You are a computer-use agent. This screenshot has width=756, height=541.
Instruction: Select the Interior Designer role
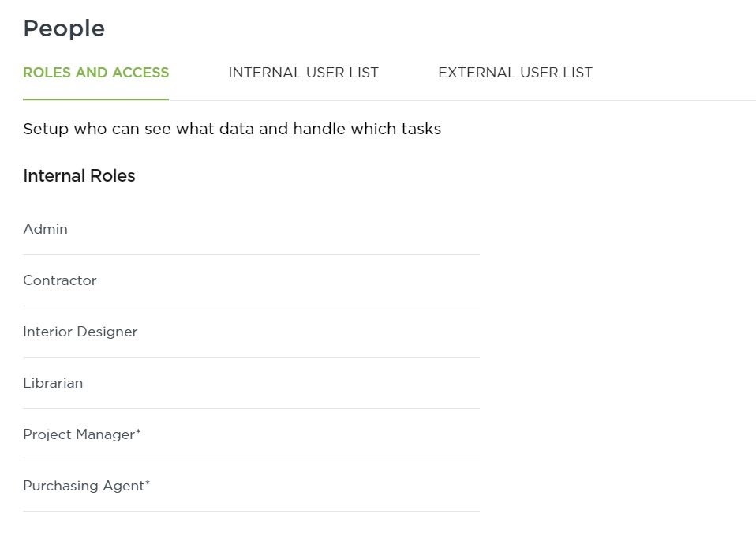[251, 332]
